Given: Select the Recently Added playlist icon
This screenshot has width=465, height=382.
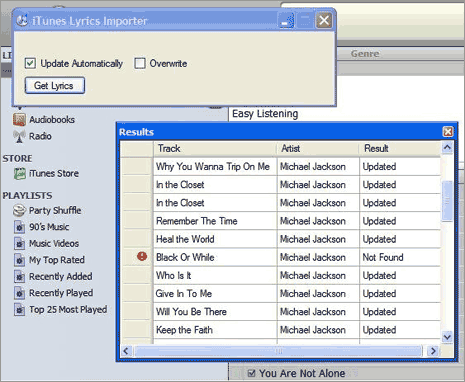Looking at the screenshot, I should click(20, 277).
